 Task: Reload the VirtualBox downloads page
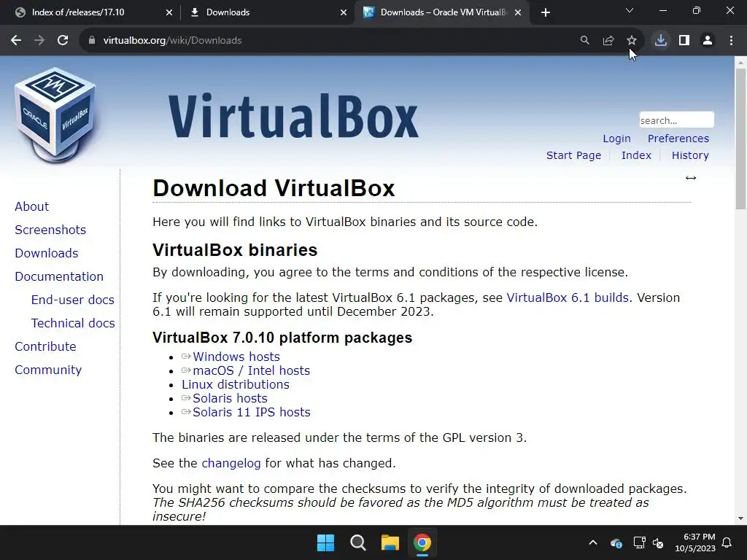63,41
